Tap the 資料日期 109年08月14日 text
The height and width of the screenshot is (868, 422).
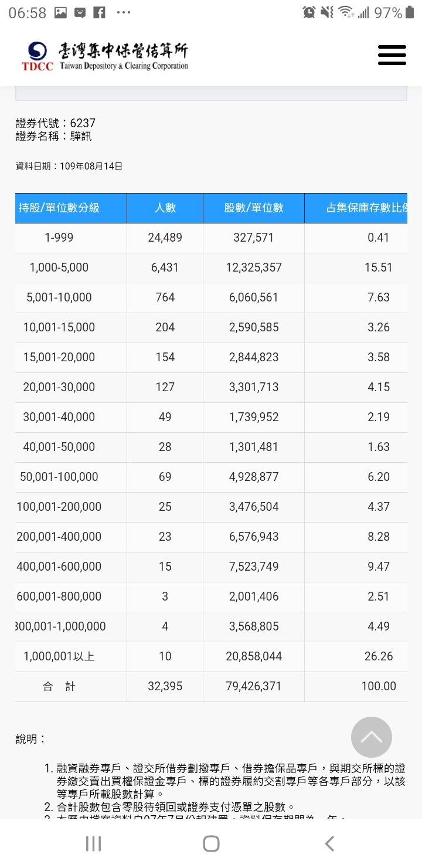coord(69,166)
